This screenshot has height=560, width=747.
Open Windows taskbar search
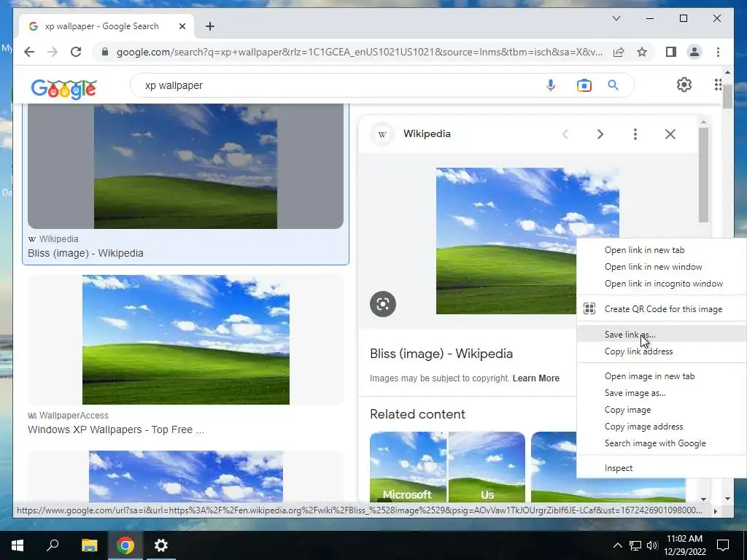(x=53, y=545)
